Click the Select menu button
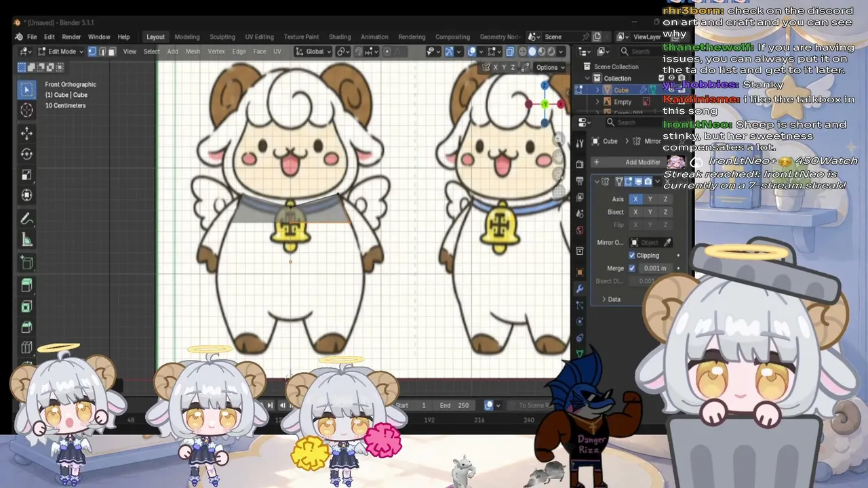This screenshot has height=488, width=868. click(x=152, y=52)
